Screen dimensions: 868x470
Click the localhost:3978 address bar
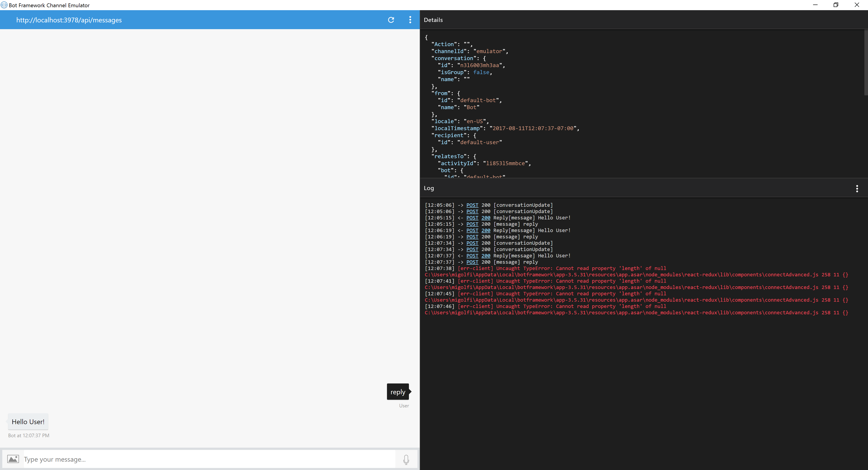[69, 20]
